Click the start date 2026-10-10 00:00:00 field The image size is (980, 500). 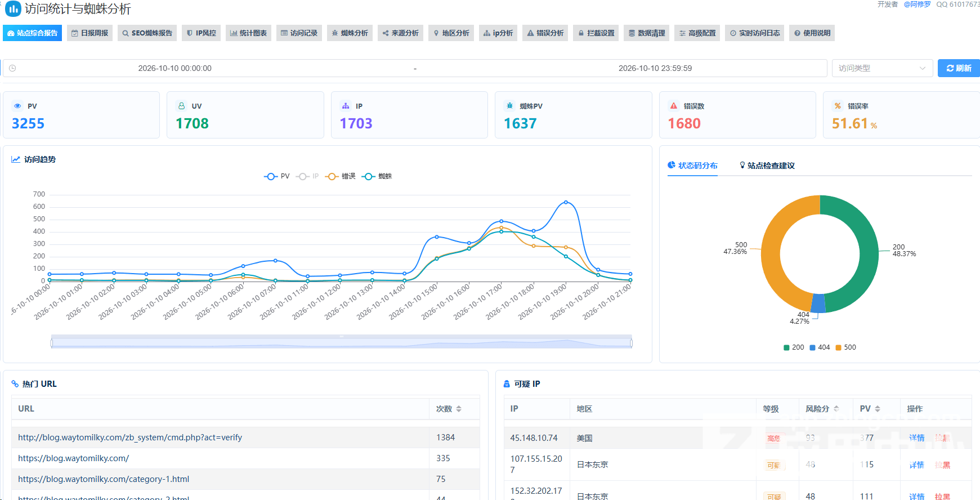175,68
